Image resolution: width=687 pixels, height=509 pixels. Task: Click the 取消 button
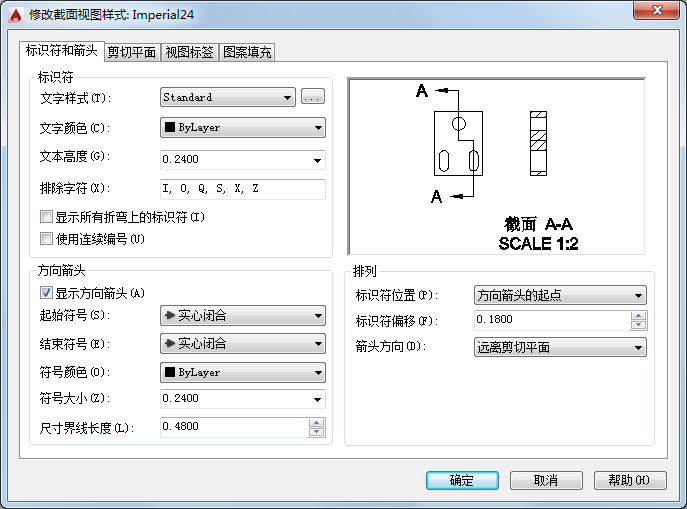point(546,481)
